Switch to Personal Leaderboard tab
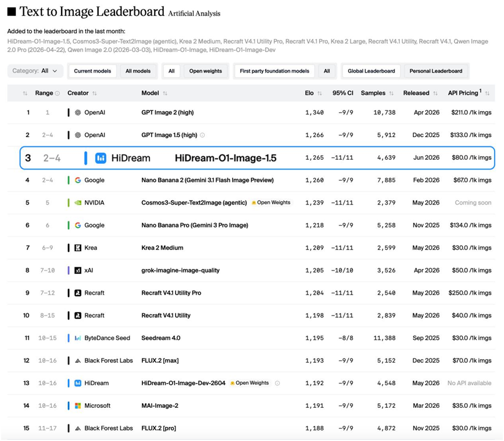Image resolution: width=504 pixels, height=441 pixels. click(436, 71)
